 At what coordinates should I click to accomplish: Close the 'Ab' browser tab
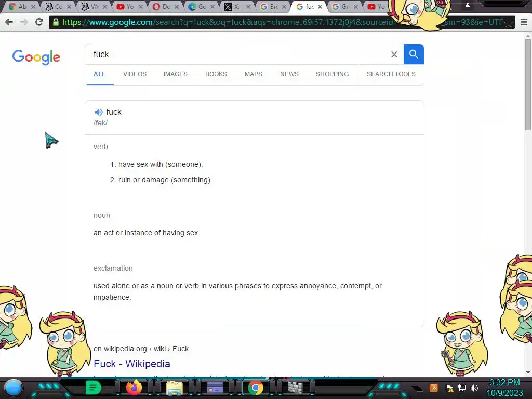point(33,6)
